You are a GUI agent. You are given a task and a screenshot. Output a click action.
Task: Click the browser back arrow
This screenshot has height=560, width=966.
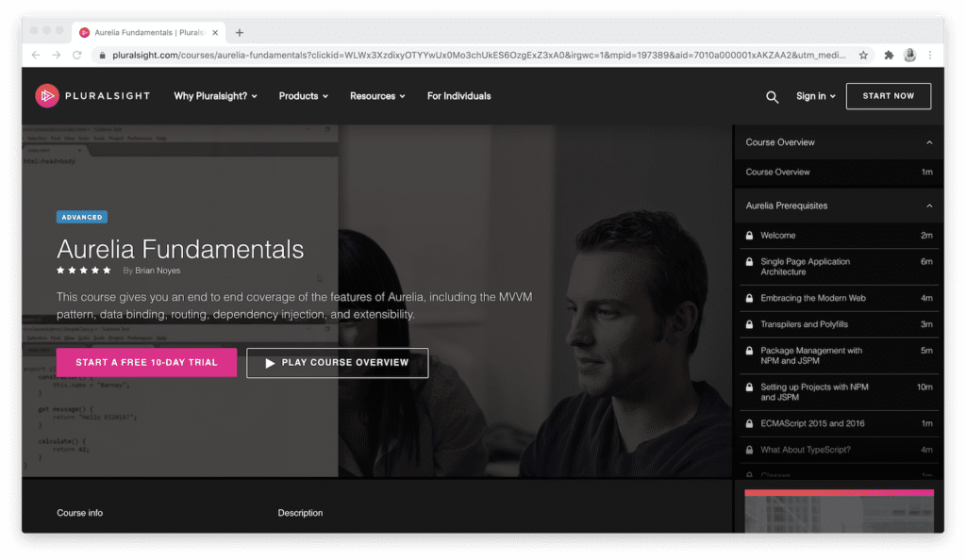36,55
